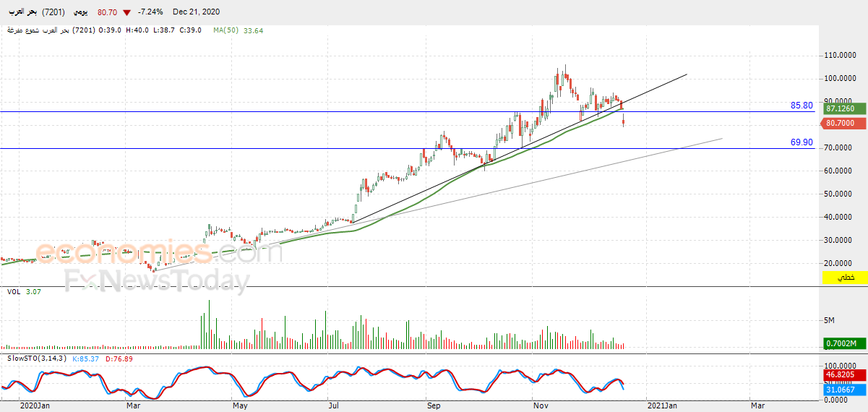Toggle the yellow linear scale label
This screenshot has height=412, width=868.
tap(845, 278)
